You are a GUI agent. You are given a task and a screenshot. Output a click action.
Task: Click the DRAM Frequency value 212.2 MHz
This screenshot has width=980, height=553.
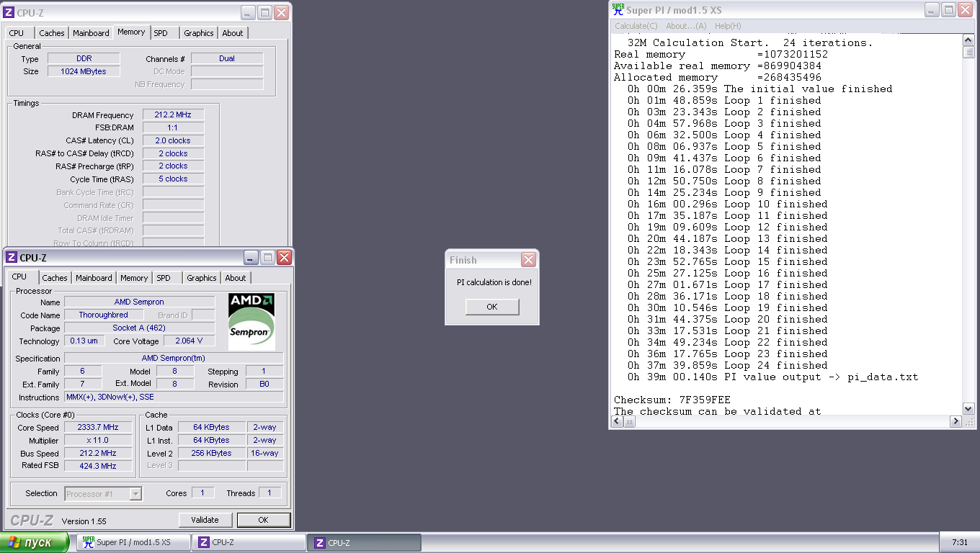(x=173, y=115)
